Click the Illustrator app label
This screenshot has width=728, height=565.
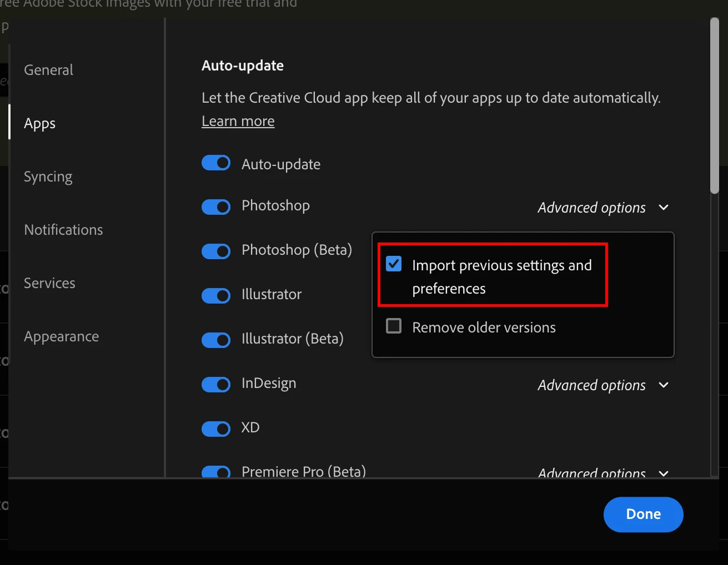(272, 294)
